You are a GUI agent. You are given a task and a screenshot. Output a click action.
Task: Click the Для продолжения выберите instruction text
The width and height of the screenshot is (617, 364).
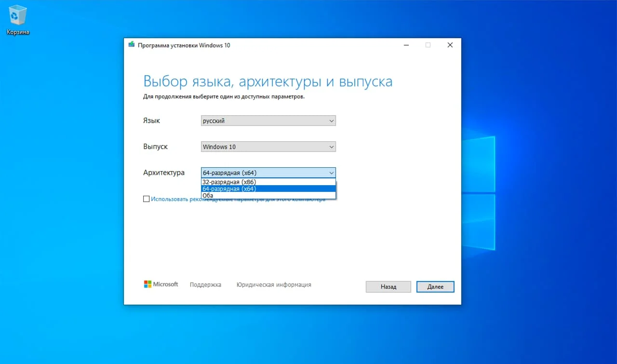tap(224, 96)
